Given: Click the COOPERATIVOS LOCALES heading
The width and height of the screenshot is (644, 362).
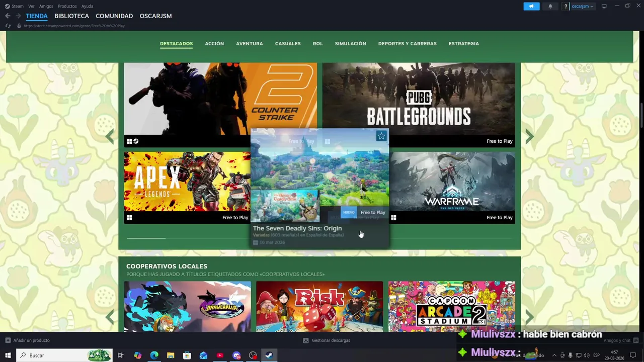Looking at the screenshot, I should (x=167, y=266).
